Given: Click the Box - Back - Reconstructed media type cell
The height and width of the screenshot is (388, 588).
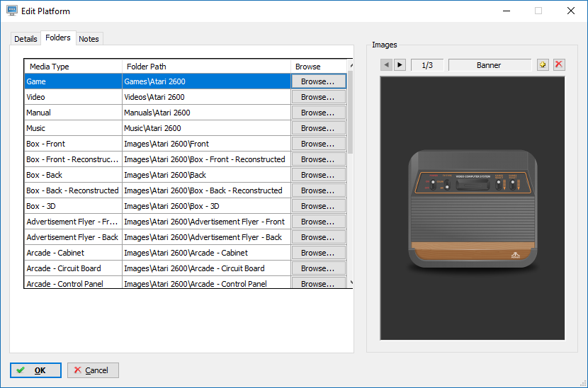Looking at the screenshot, I should click(x=74, y=190).
